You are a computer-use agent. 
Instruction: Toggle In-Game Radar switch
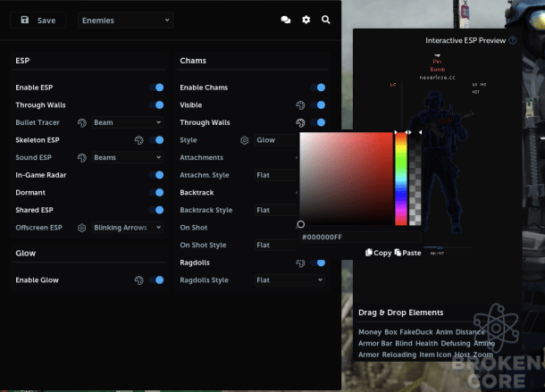(x=156, y=175)
